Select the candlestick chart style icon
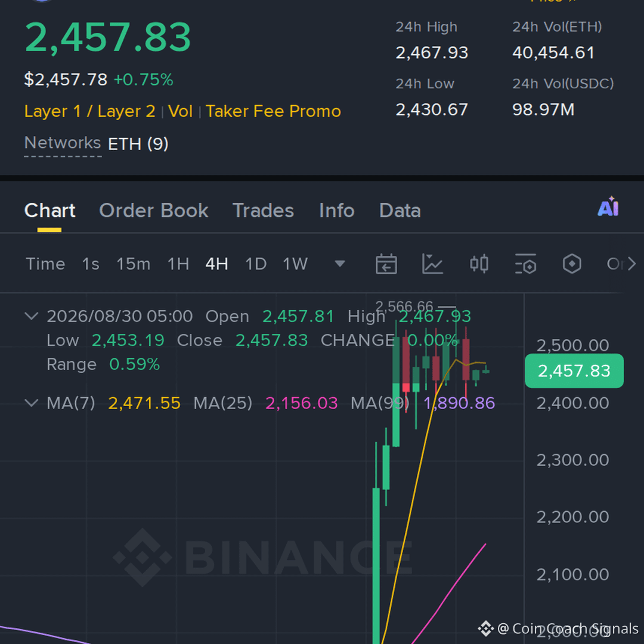The width and height of the screenshot is (644, 644). tap(479, 264)
